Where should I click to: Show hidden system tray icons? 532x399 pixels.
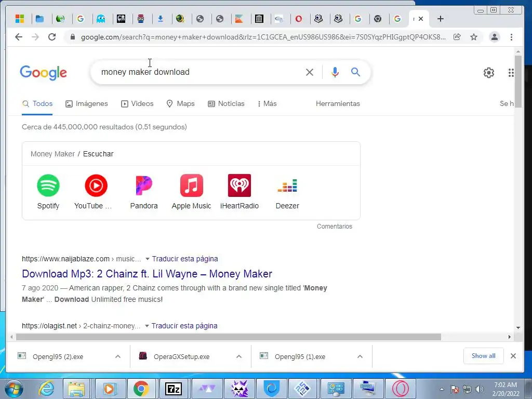442,389
